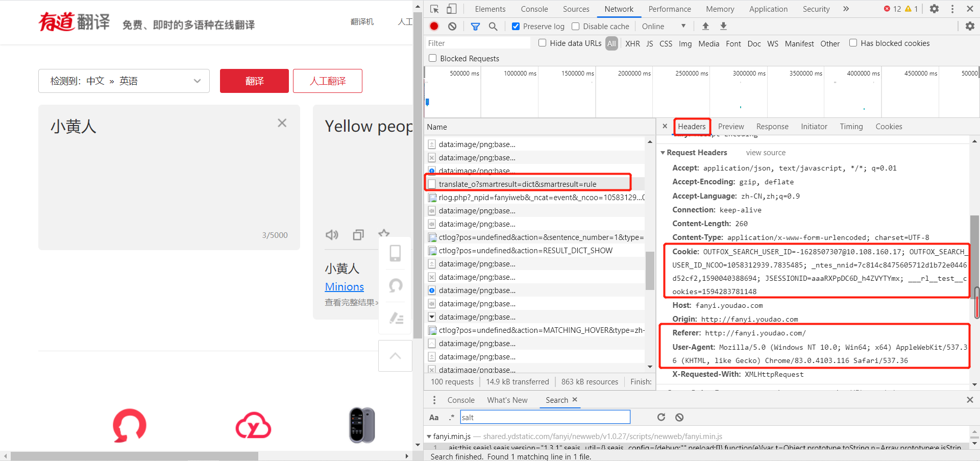Screen dimensions: 980x461
Task: Show more DevTools tabs chevron
Action: tap(846, 9)
